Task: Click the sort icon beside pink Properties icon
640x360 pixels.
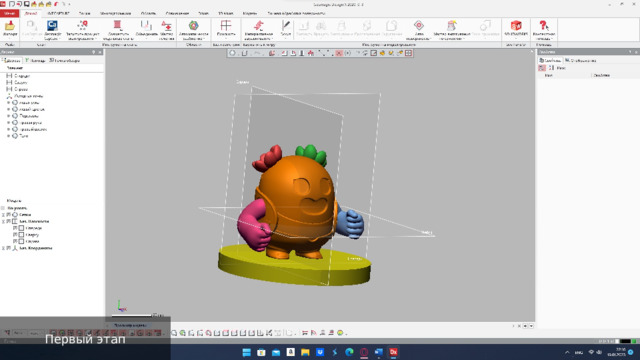Action: click(x=551, y=68)
